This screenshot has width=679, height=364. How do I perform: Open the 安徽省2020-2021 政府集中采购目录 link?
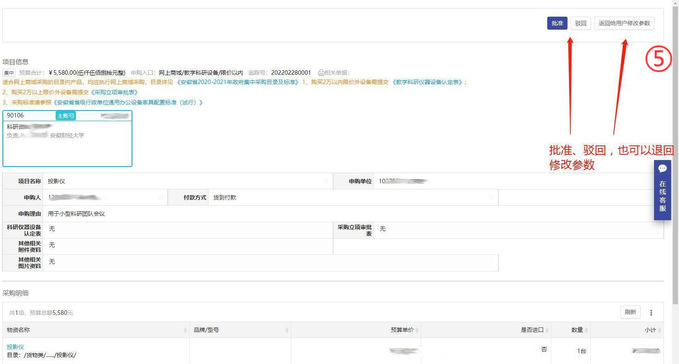point(238,82)
